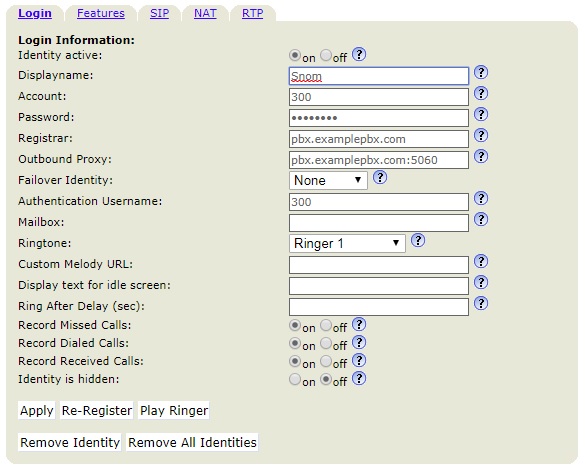Click the Password help question mark
The image size is (586, 468).
coord(481,114)
